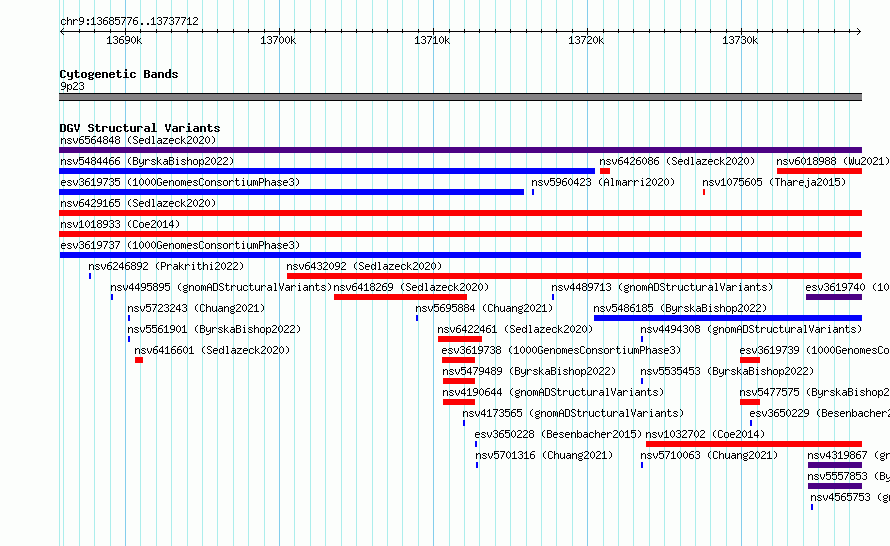
Task: Select nsv5695884 (Chuang2021) label
Action: coord(484,308)
